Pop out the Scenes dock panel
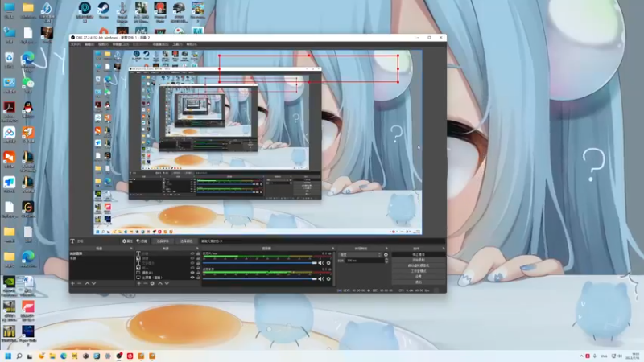Image resolution: width=644 pixels, height=362 pixels. [x=131, y=249]
